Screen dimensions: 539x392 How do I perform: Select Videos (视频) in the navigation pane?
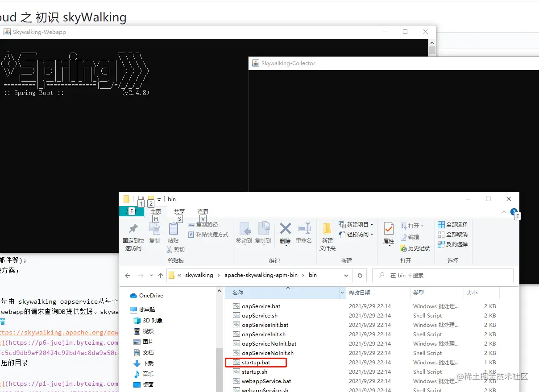point(144,331)
